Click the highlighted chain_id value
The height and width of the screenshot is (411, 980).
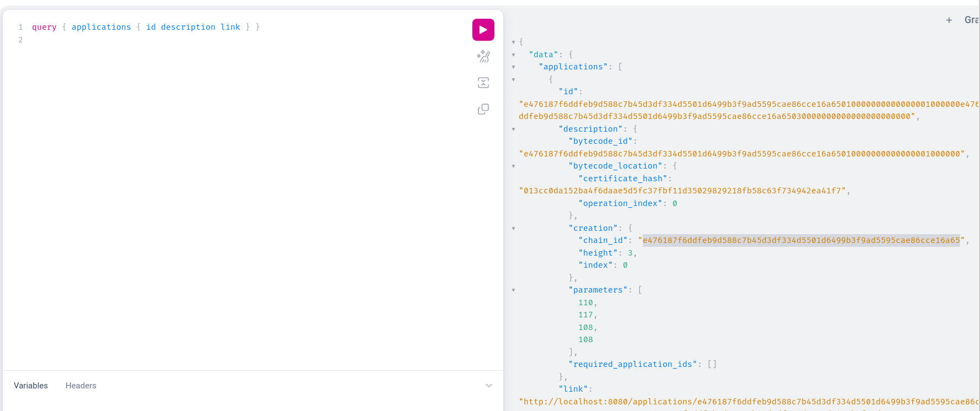(x=801, y=240)
